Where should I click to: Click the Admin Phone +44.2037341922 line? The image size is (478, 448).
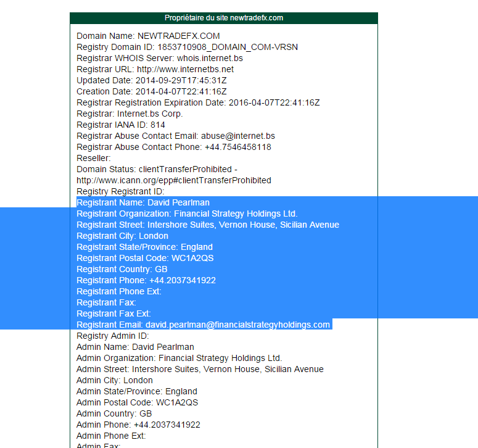tap(138, 425)
